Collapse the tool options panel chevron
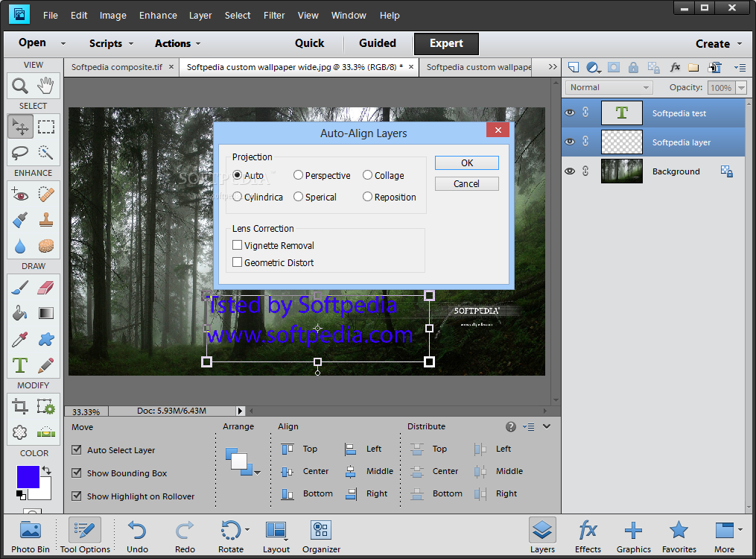Screen dimensions: 756x559 [546, 426]
